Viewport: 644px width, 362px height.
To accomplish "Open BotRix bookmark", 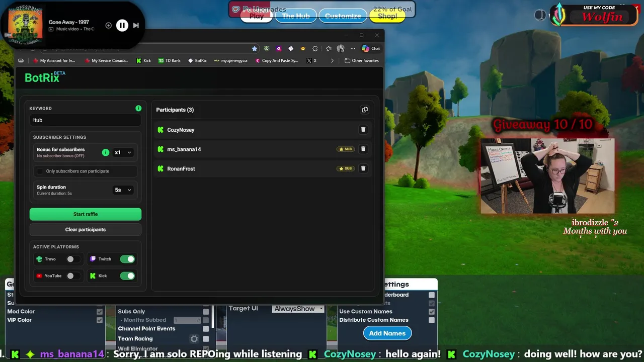I will click(198, 60).
